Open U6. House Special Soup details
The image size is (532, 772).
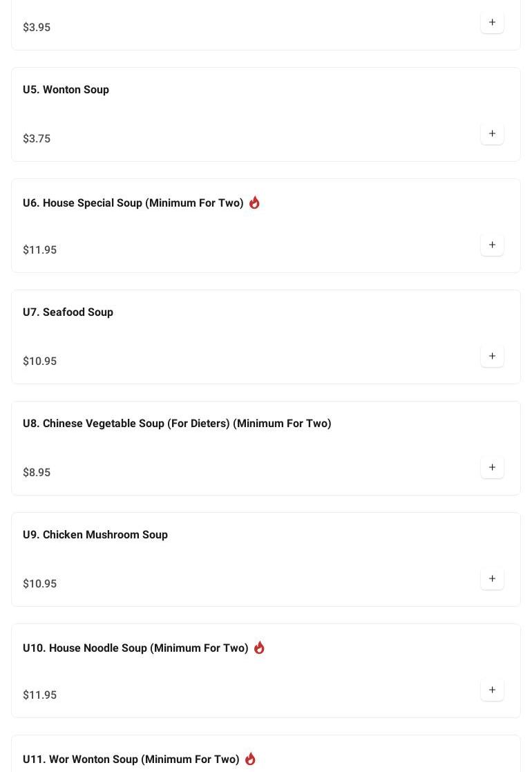[133, 203]
